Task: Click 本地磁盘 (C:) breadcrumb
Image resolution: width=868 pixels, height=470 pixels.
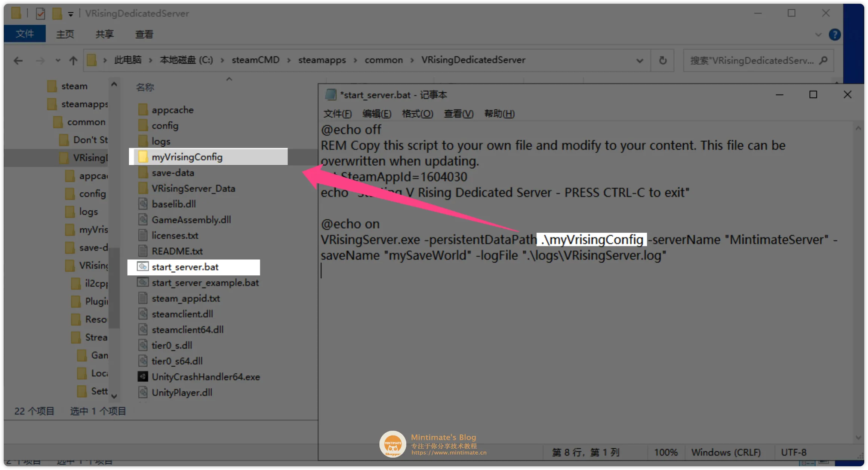Action: pos(186,60)
